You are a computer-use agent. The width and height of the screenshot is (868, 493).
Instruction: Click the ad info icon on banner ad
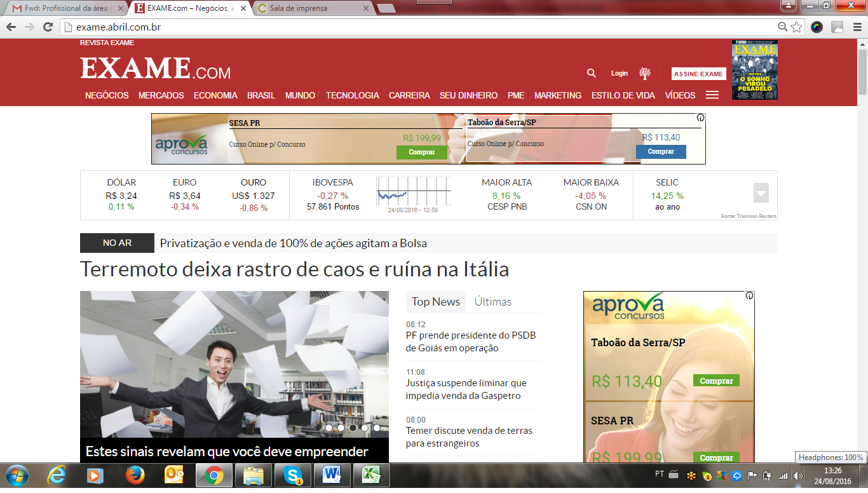pyautogui.click(x=700, y=118)
